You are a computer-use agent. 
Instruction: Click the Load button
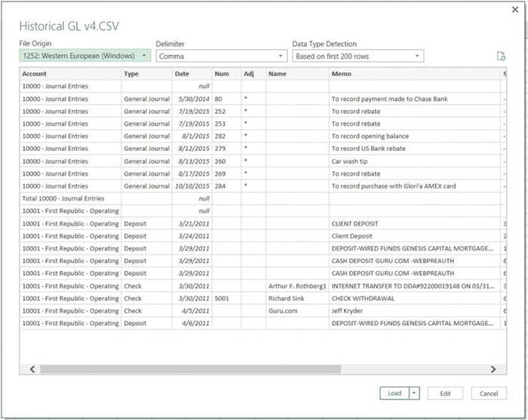pos(394,393)
